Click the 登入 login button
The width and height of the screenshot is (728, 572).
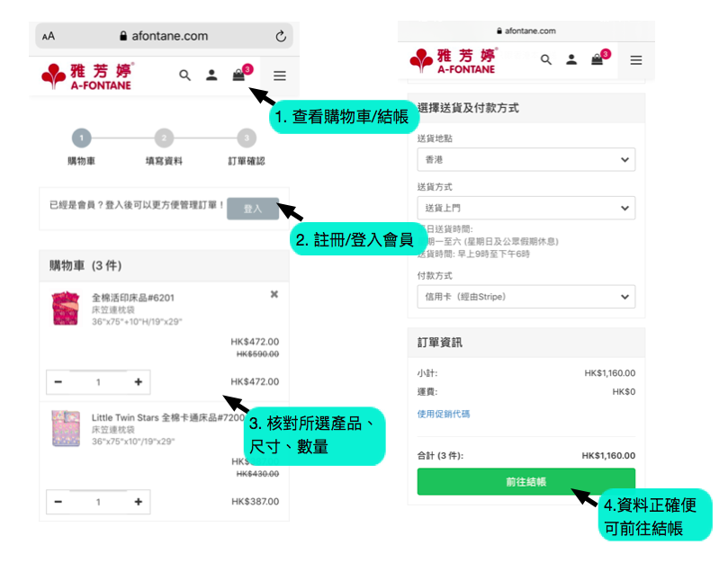pos(252,209)
